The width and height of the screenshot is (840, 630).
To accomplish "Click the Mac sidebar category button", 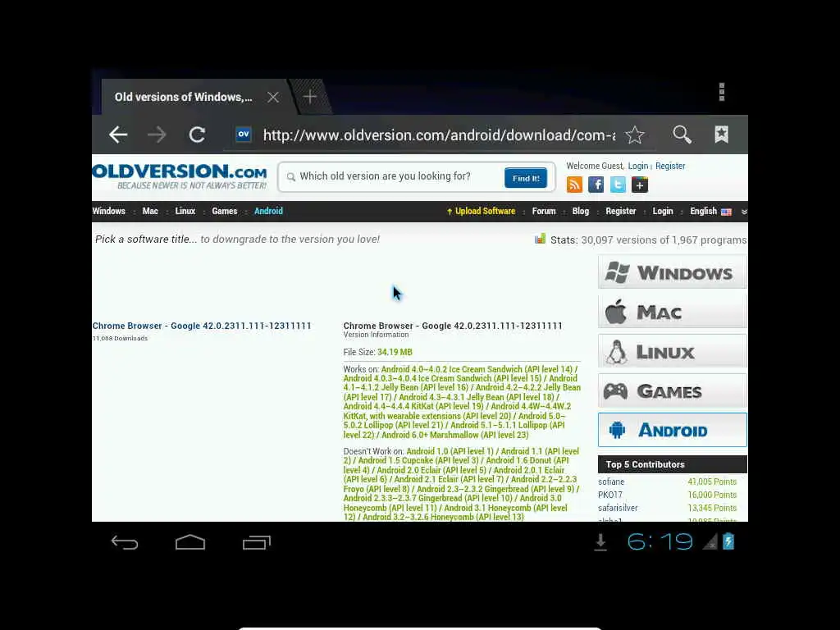I will pyautogui.click(x=673, y=312).
